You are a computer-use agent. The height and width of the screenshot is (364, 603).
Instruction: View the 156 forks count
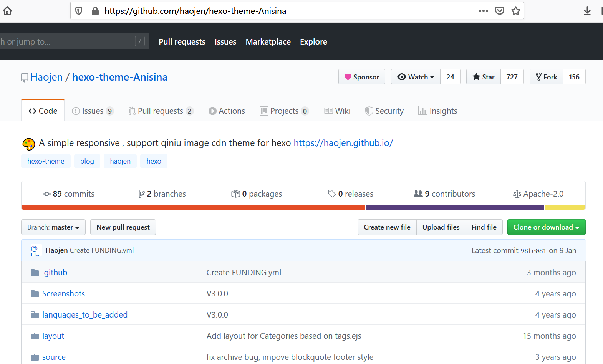(574, 77)
